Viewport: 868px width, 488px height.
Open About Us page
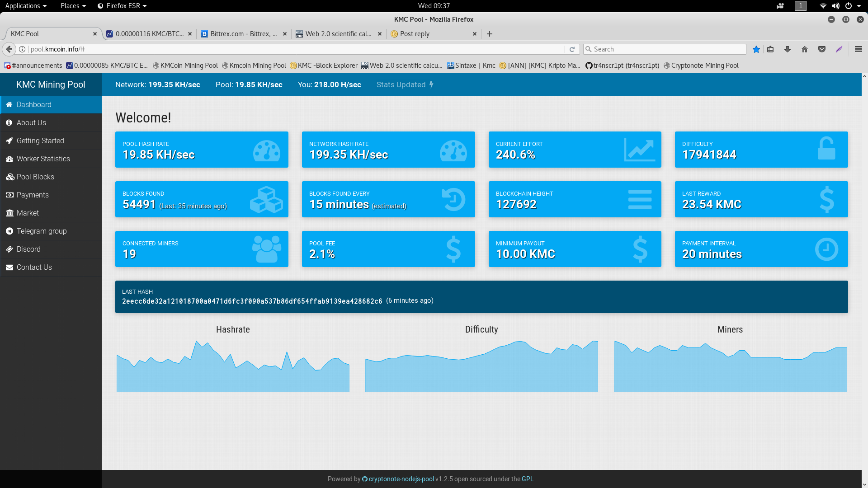(x=51, y=122)
